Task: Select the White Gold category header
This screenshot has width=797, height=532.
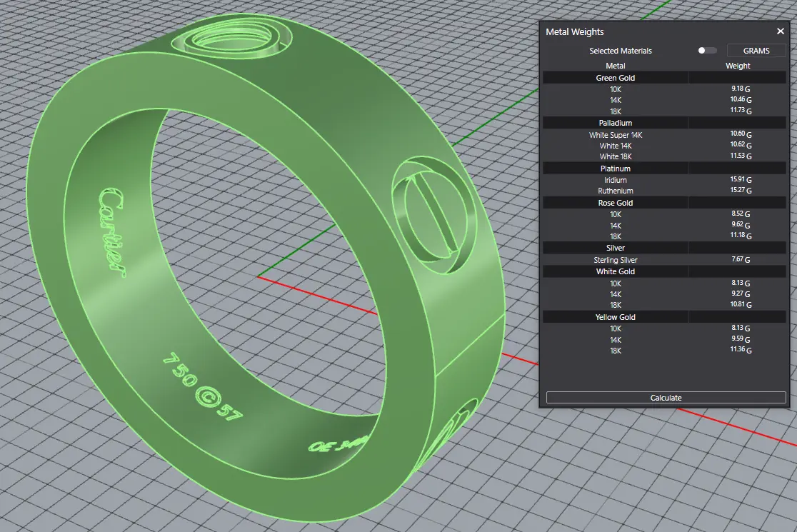Action: pos(664,271)
